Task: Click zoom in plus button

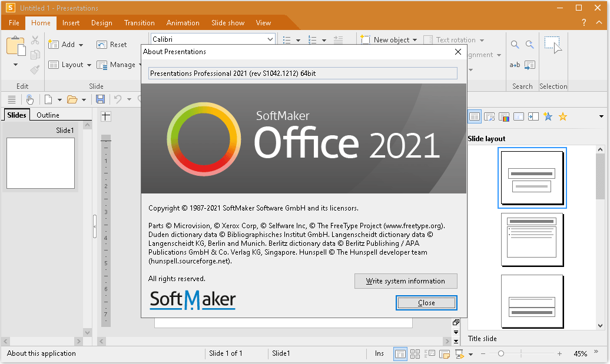Action: click(x=559, y=353)
